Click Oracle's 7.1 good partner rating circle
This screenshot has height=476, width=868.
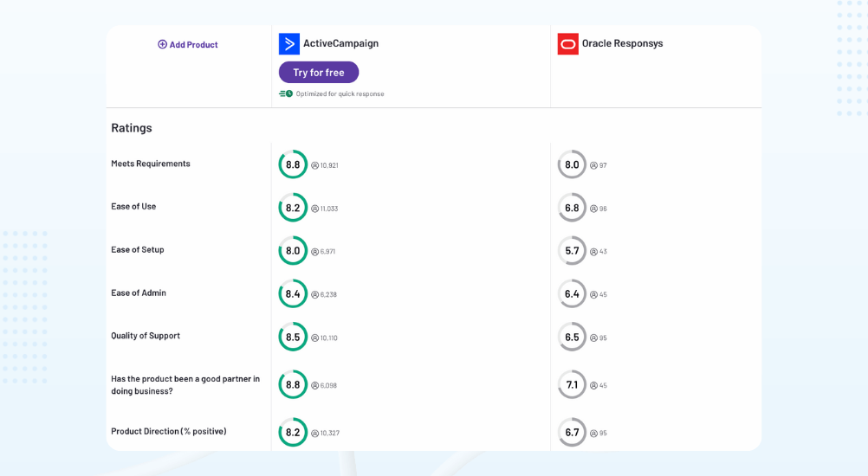tap(572, 384)
